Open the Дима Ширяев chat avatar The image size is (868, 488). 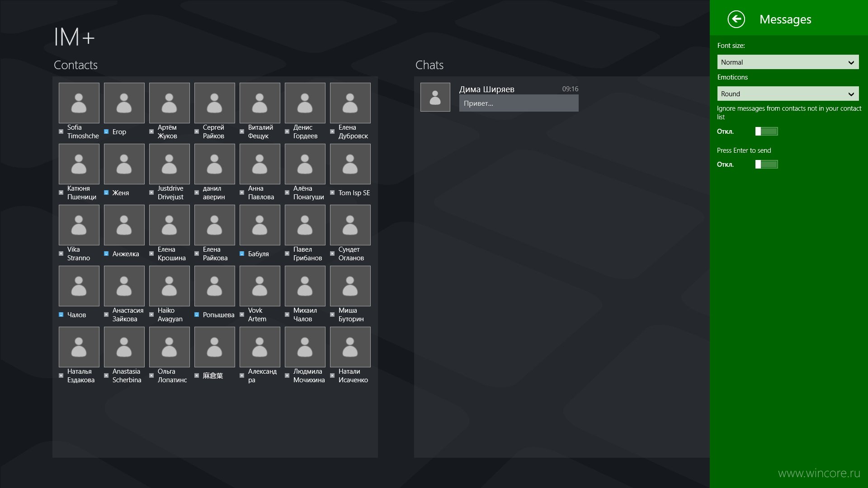pos(435,97)
